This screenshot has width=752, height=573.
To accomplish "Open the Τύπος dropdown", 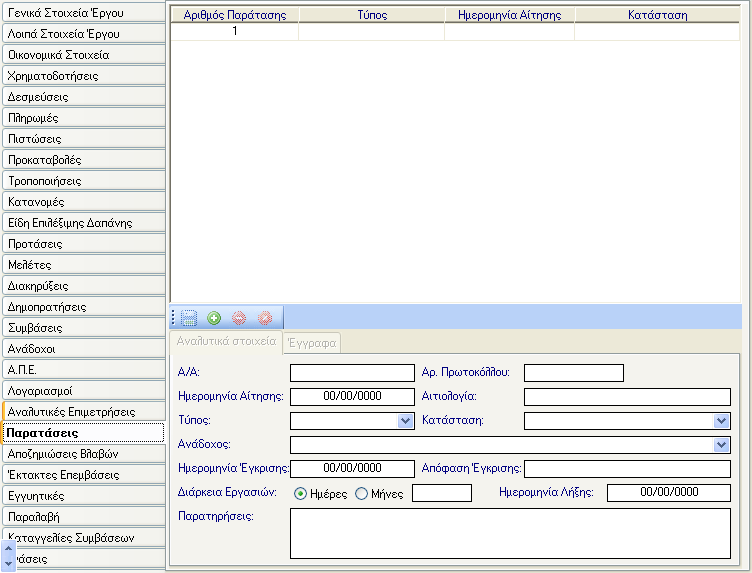I will pos(405,421).
